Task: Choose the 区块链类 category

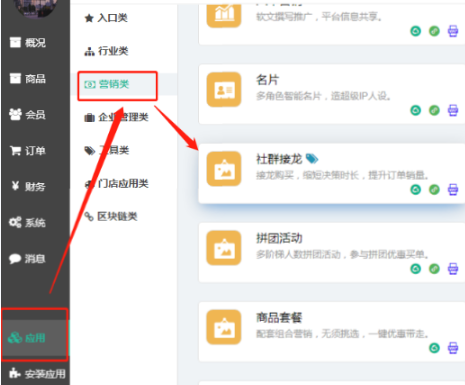Action: point(111,216)
